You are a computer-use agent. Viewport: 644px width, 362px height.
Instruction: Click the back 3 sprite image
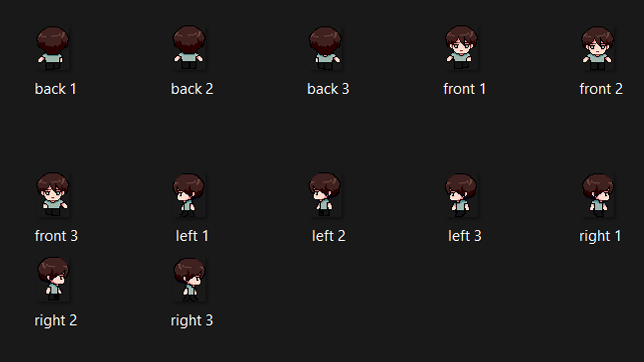tap(325, 48)
